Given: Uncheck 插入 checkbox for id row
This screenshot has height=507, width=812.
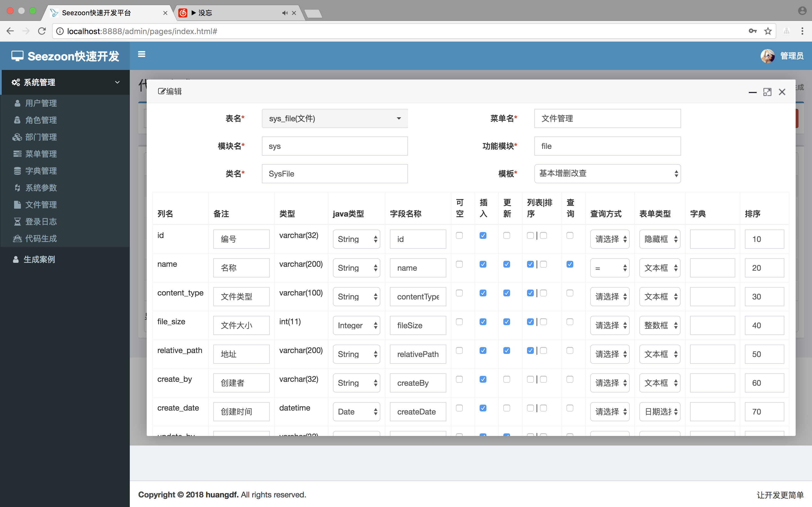Looking at the screenshot, I should click(483, 235).
